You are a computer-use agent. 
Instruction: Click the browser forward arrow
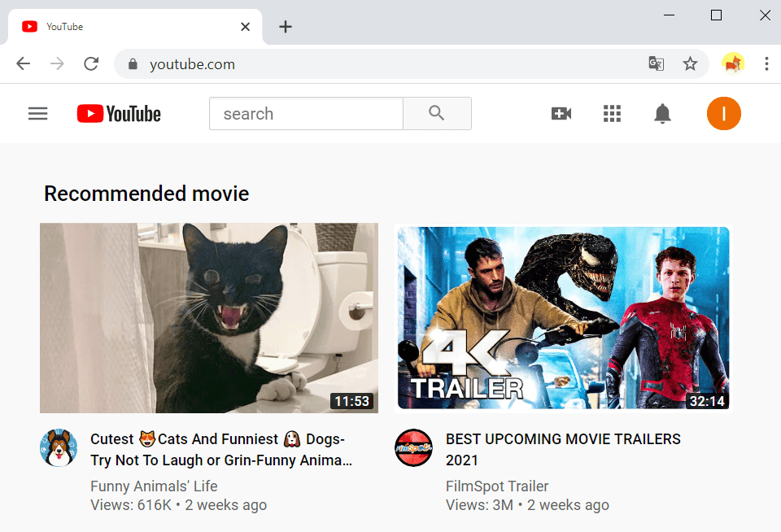[x=57, y=63]
